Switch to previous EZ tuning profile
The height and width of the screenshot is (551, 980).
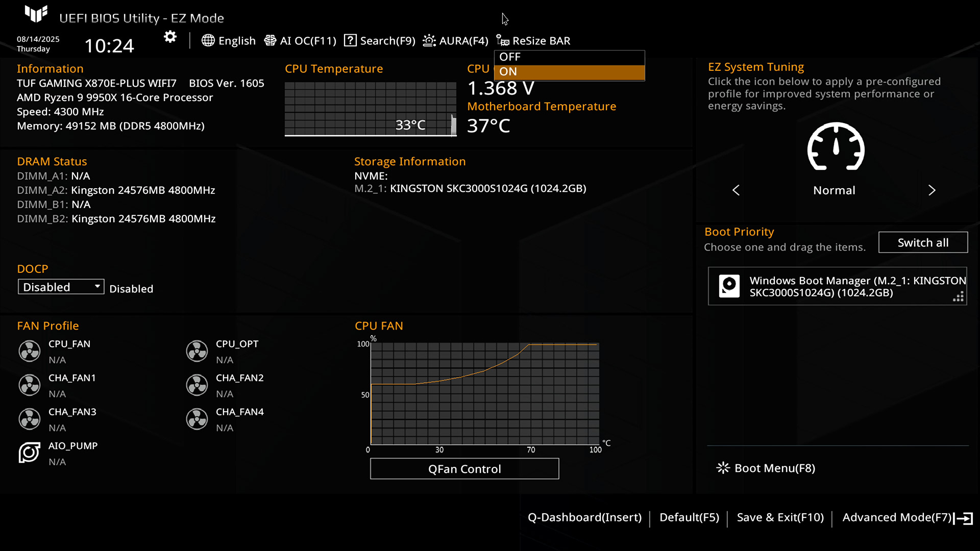click(x=736, y=190)
